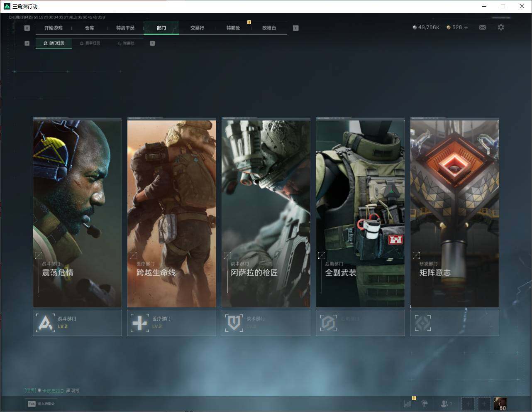The height and width of the screenshot is (412, 532).
Task: Open the 矩阵意志 mission card
Action: 454,213
